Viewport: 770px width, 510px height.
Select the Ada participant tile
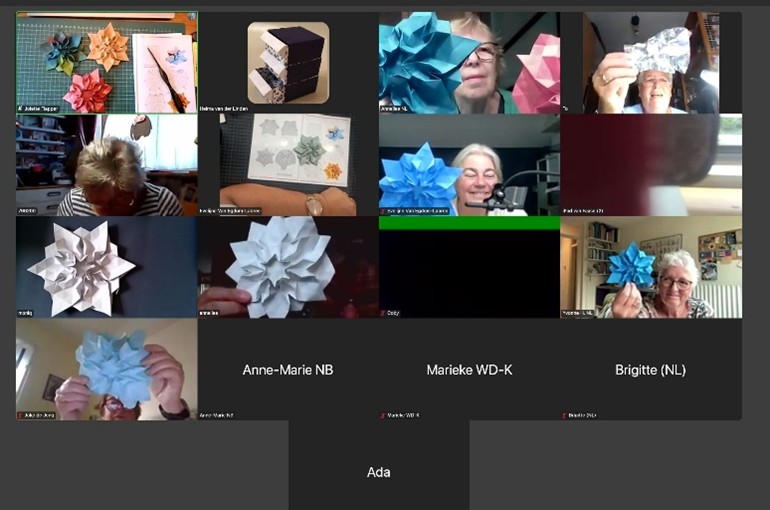tap(379, 471)
